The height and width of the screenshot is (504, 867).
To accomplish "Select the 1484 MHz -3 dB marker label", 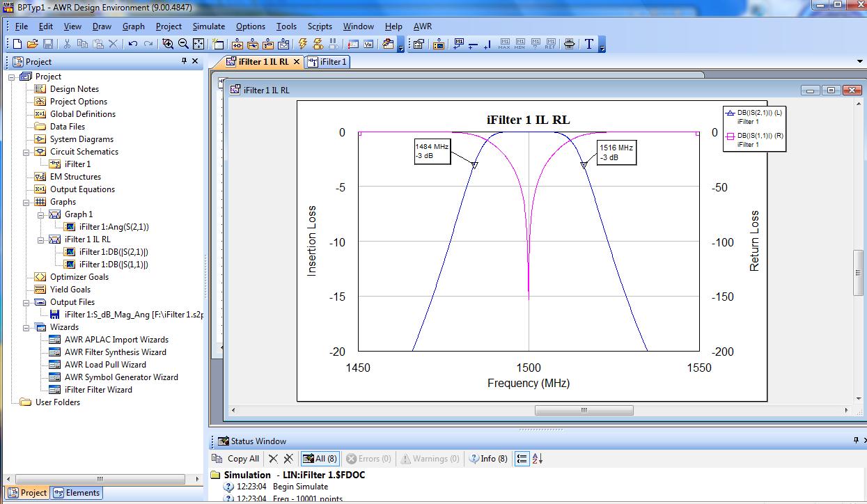I will click(432, 152).
